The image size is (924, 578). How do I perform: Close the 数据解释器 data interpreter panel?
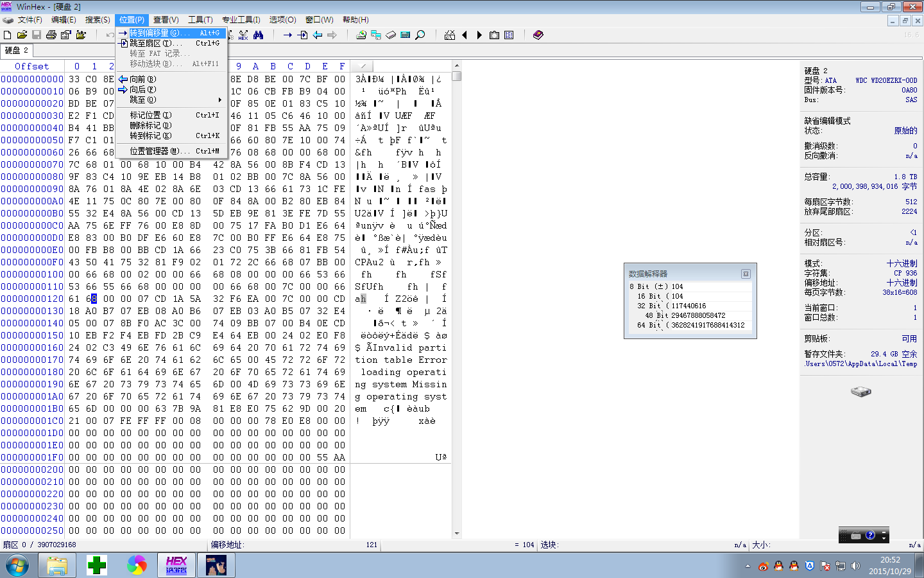point(746,274)
